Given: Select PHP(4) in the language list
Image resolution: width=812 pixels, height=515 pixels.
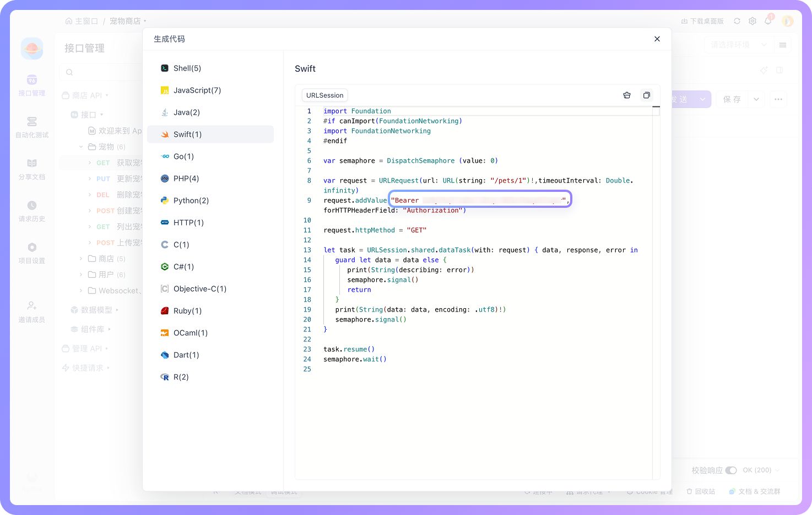Looking at the screenshot, I should point(210,179).
